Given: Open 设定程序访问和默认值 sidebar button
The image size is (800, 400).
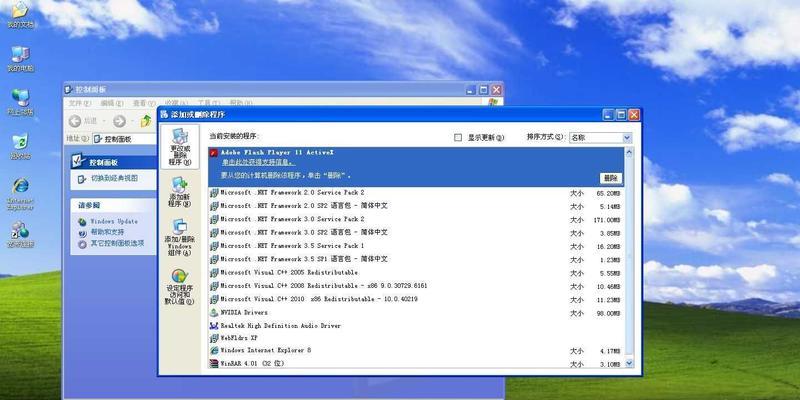Looking at the screenshot, I should [180, 287].
